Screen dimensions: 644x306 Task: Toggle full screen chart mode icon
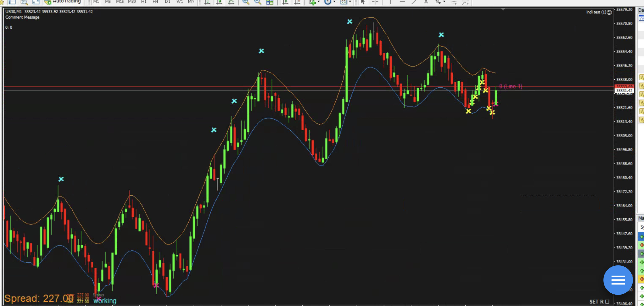(36, 2)
